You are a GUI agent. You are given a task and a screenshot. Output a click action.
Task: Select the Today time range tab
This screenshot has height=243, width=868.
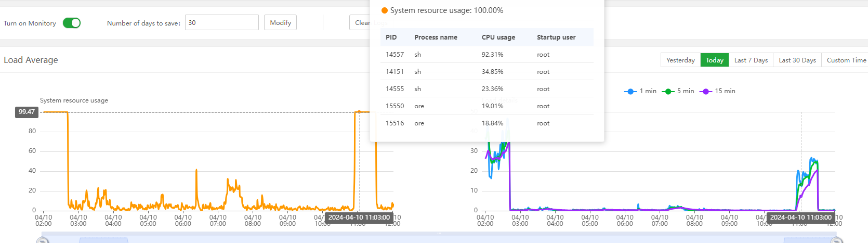(714, 60)
